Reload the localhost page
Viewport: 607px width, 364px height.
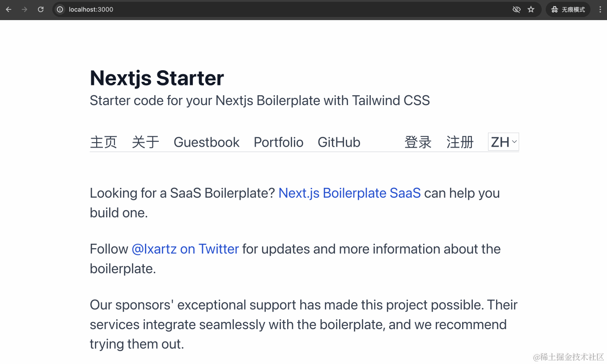pos(41,9)
